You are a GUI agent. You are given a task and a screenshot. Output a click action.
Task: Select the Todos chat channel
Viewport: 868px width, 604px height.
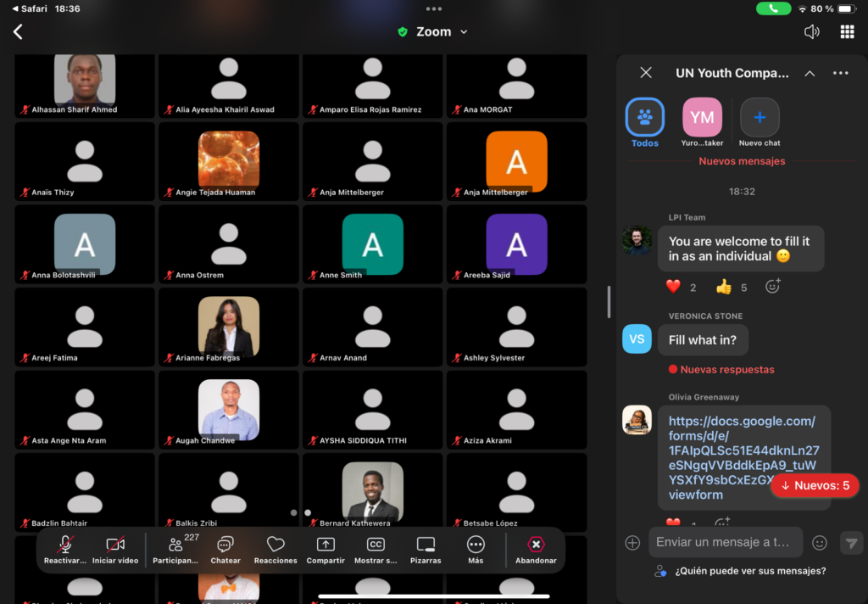pyautogui.click(x=645, y=118)
